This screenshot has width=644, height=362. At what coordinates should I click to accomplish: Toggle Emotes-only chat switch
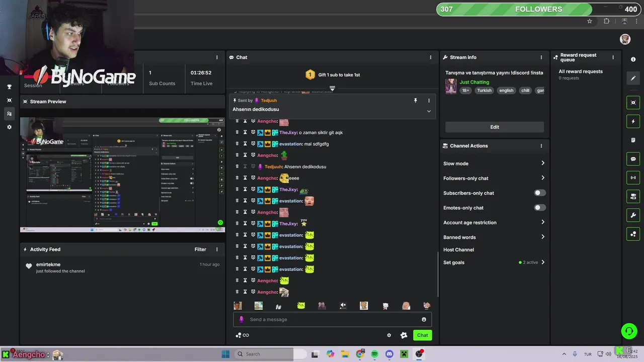[539, 208]
